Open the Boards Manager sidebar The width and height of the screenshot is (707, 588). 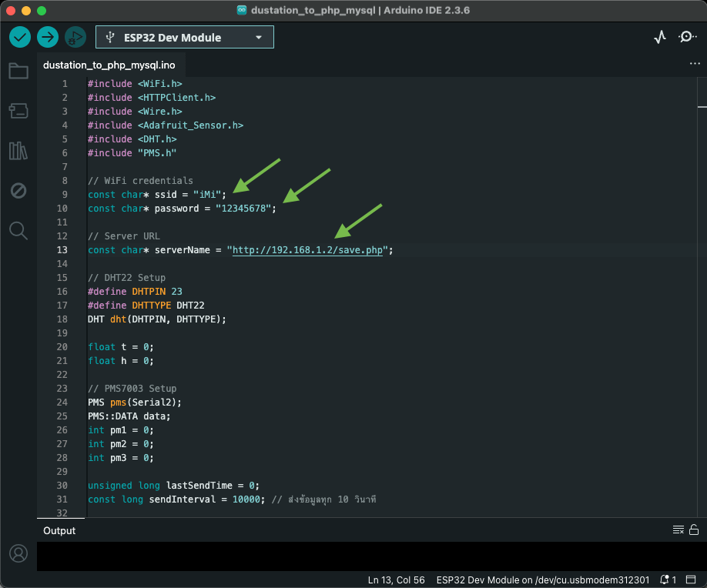coord(18,111)
